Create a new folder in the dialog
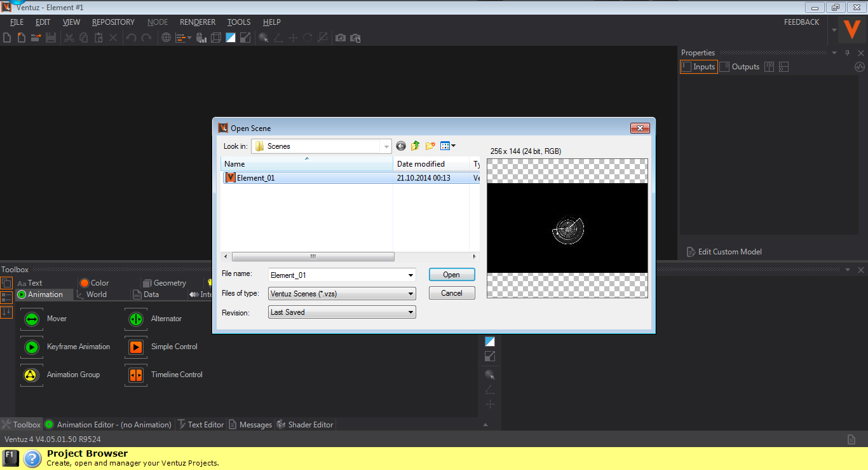 coord(430,146)
